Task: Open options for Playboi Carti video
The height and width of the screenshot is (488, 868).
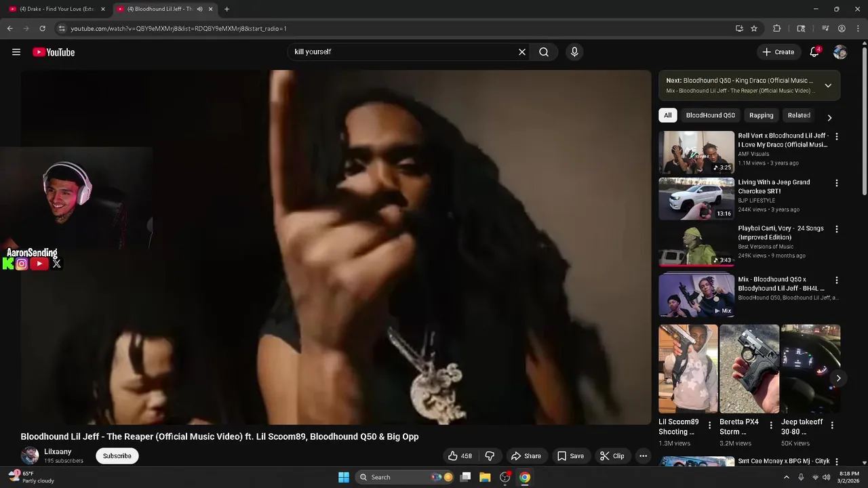Action: 836,230
